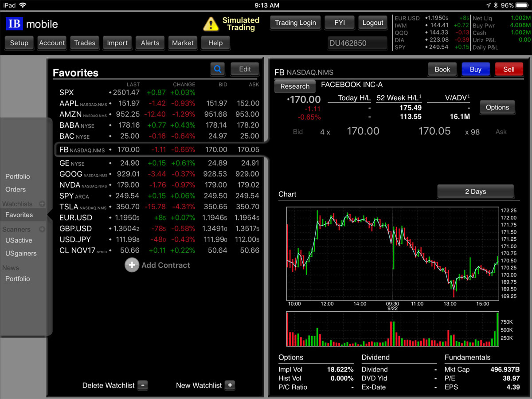Viewport: 532px width, 399px height.
Task: Open Orders from the sidebar
Action: point(16,189)
